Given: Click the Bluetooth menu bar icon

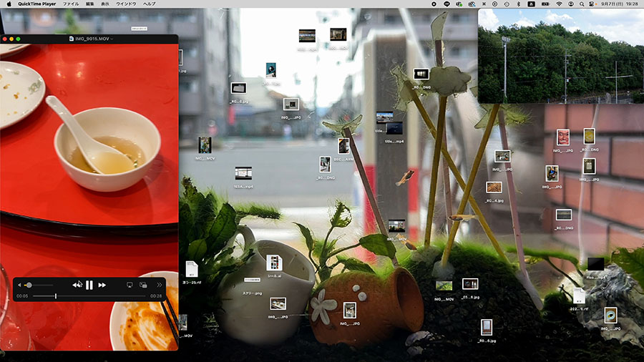Looking at the screenshot, I should click(x=518, y=4).
